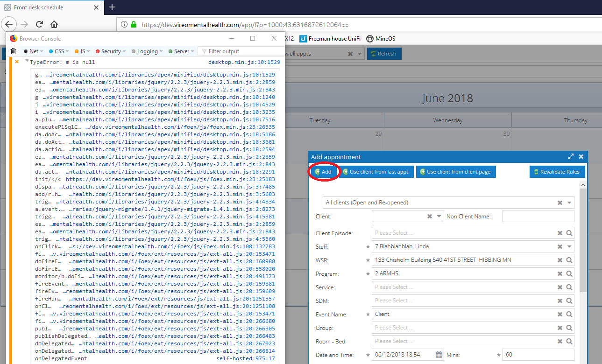Image resolution: width=602 pixels, height=364 pixels.
Task: Expand the Staff selection dropdown
Action: click(x=570, y=246)
